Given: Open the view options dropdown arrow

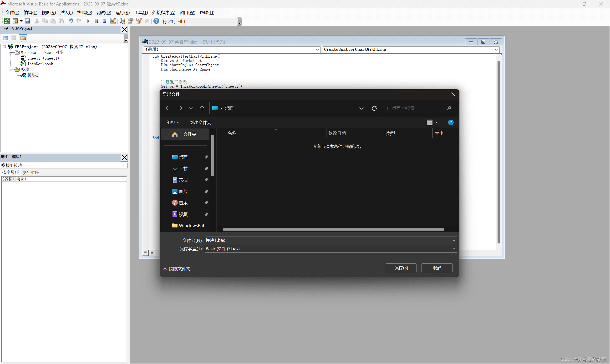Looking at the screenshot, I should pyautogui.click(x=437, y=122).
